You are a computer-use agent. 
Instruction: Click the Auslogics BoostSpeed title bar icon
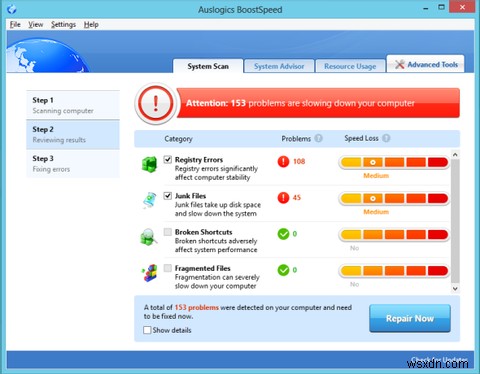pyautogui.click(x=12, y=9)
